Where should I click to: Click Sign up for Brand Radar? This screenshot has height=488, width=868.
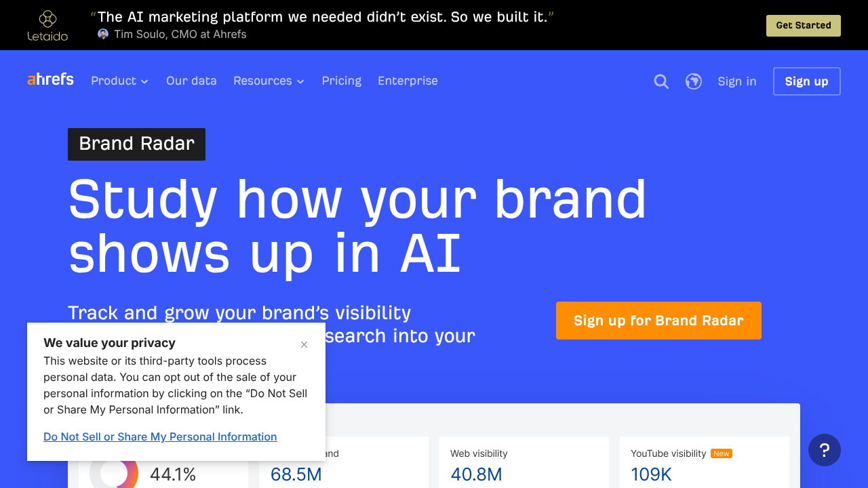(x=658, y=321)
